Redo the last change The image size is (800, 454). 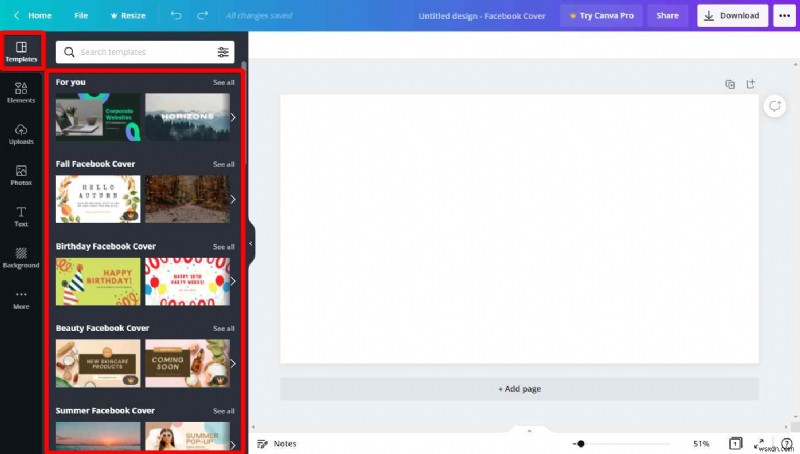203,15
